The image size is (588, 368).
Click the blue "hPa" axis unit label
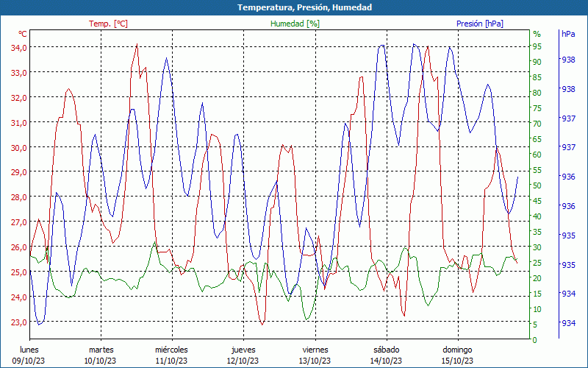pyautogui.click(x=568, y=34)
